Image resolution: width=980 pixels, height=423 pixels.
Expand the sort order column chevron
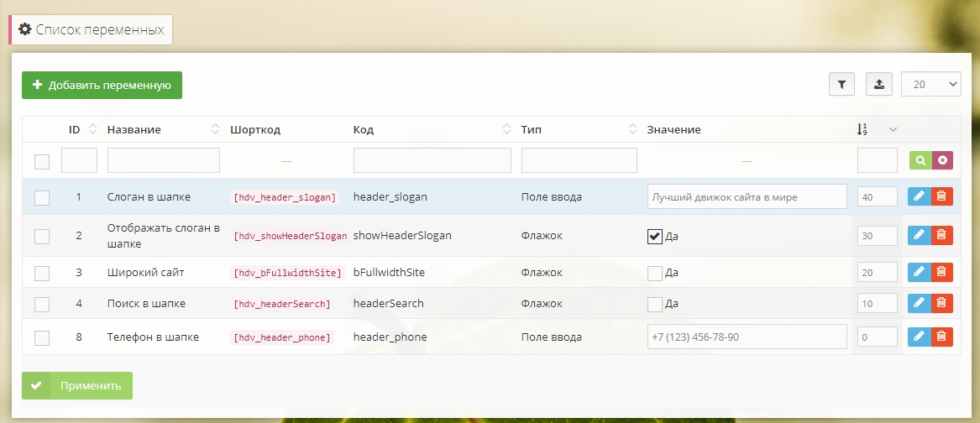(x=893, y=129)
